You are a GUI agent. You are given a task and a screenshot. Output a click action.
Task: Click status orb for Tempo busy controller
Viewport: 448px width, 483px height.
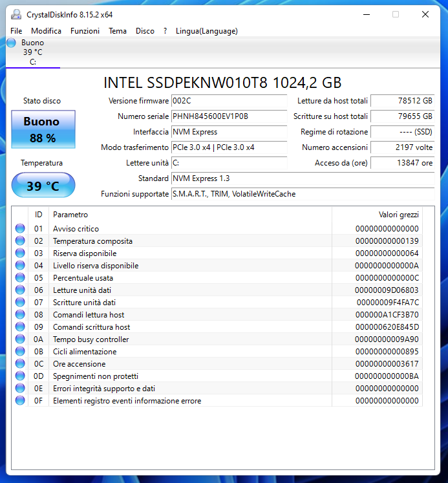(20, 339)
